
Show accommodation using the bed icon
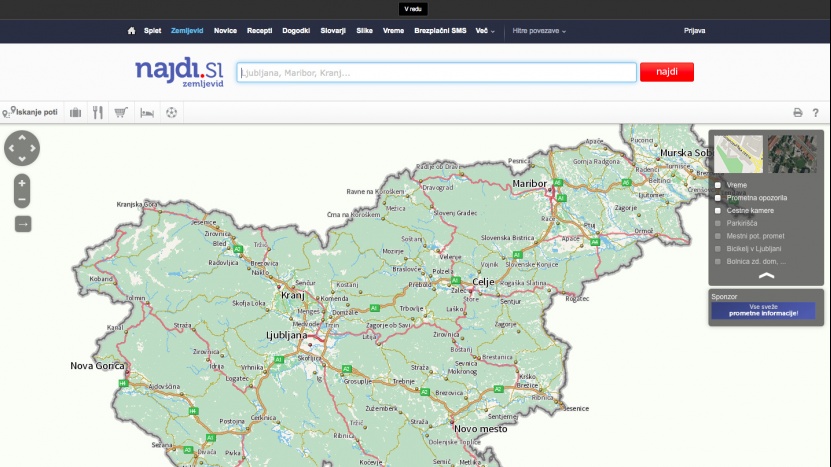[x=146, y=113]
